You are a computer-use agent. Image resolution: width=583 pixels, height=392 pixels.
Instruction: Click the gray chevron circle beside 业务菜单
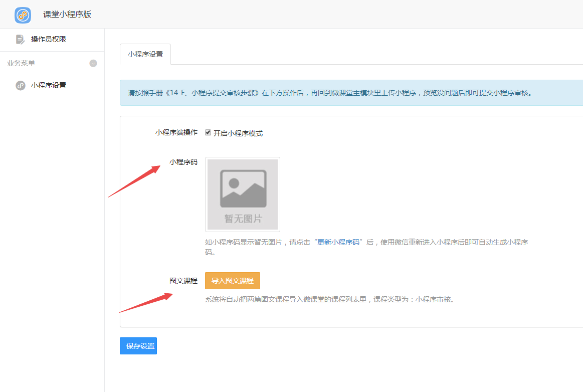click(93, 63)
